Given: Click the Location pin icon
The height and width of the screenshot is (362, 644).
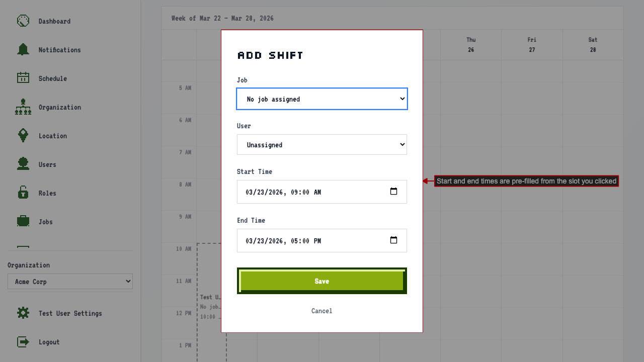Looking at the screenshot, I should pos(23,135).
